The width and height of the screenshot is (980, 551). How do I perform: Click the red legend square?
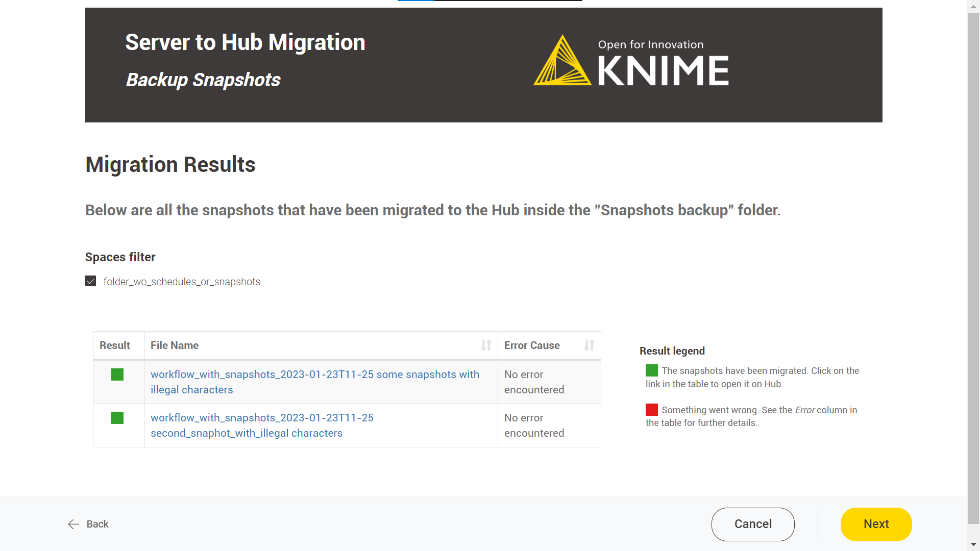(x=652, y=410)
